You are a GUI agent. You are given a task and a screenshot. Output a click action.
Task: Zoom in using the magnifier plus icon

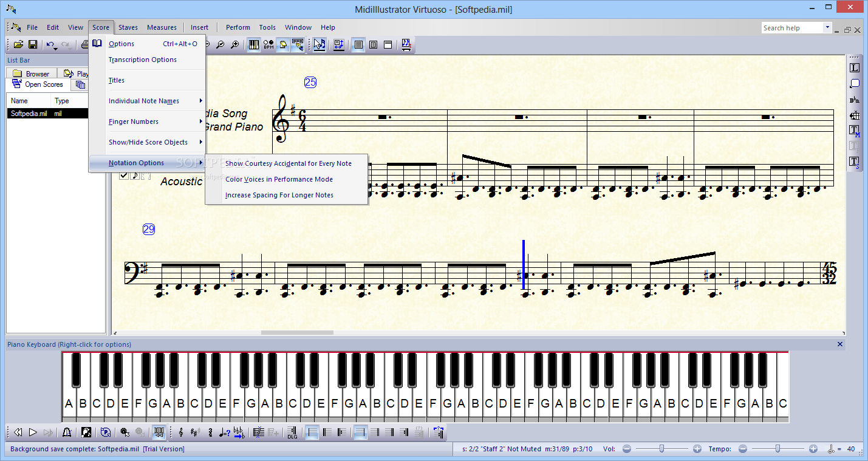point(234,44)
